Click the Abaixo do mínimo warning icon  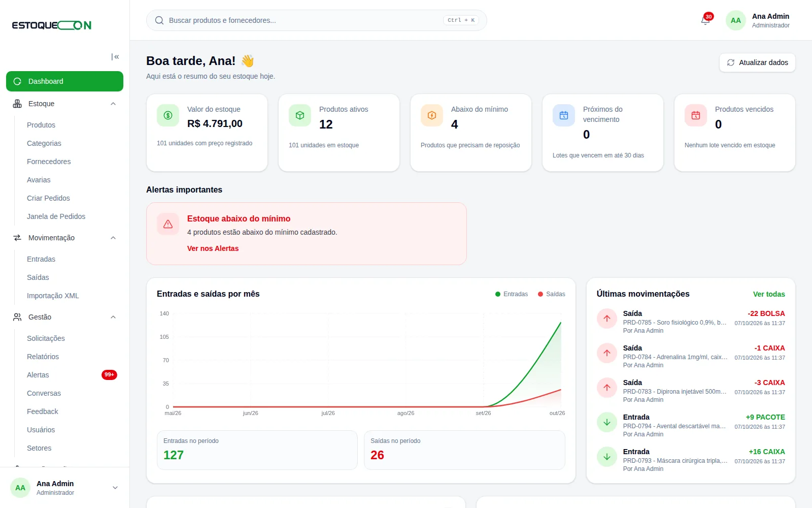pyautogui.click(x=432, y=115)
